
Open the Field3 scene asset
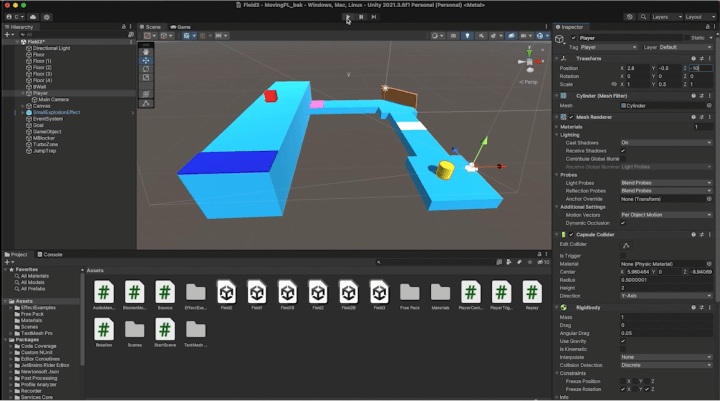click(x=381, y=292)
